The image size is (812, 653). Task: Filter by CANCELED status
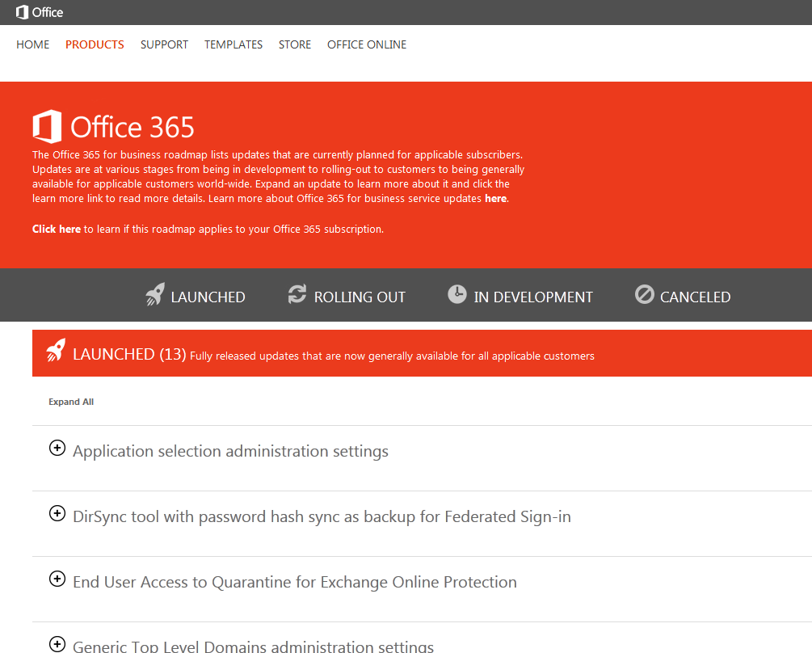tap(696, 297)
